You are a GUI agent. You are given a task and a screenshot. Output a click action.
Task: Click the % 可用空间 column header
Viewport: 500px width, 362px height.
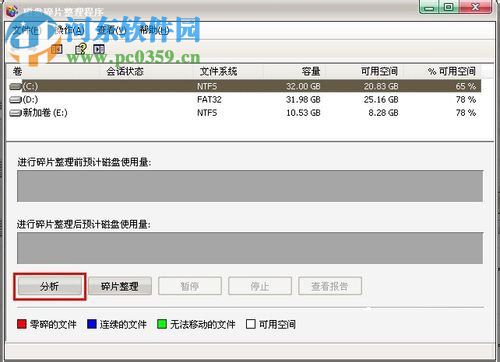coord(442,71)
